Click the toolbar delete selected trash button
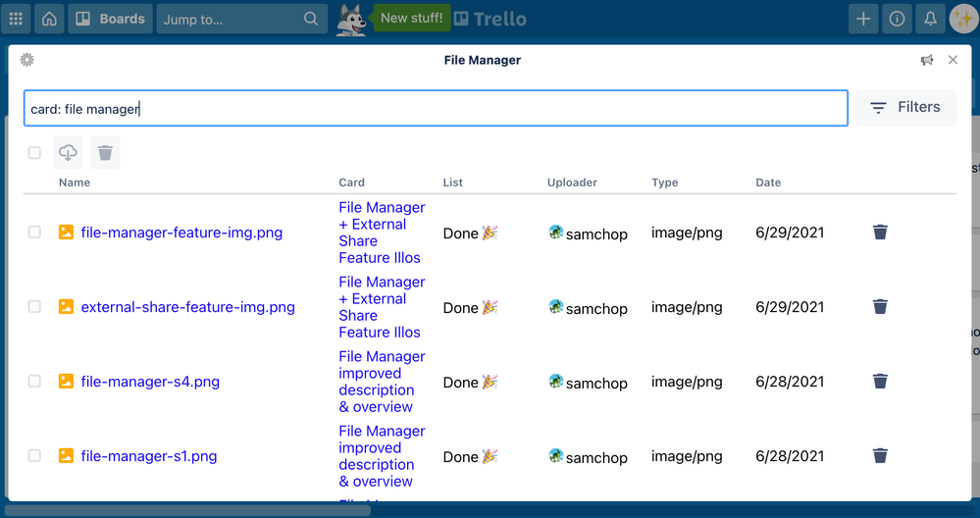Viewport: 980px width, 518px height. [105, 152]
